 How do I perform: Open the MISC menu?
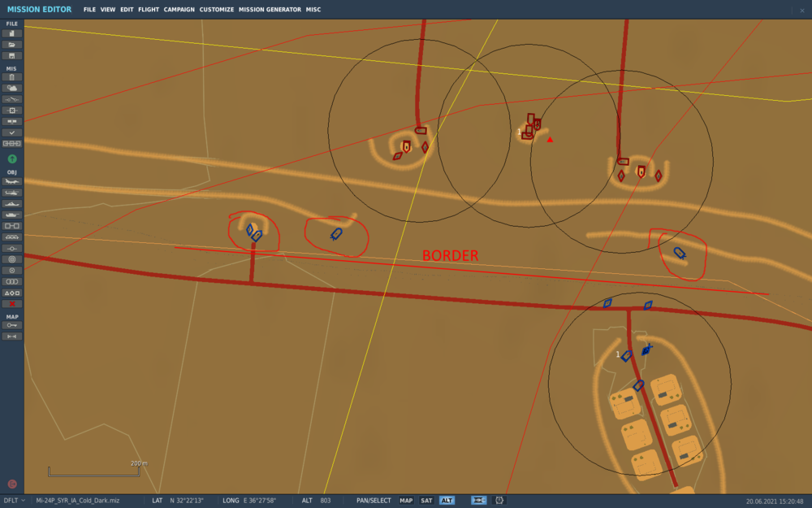click(x=313, y=9)
